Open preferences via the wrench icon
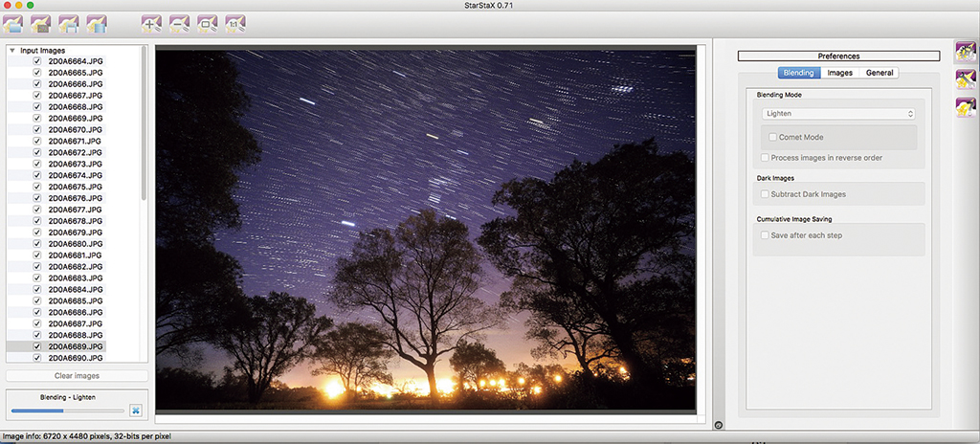 966,79
